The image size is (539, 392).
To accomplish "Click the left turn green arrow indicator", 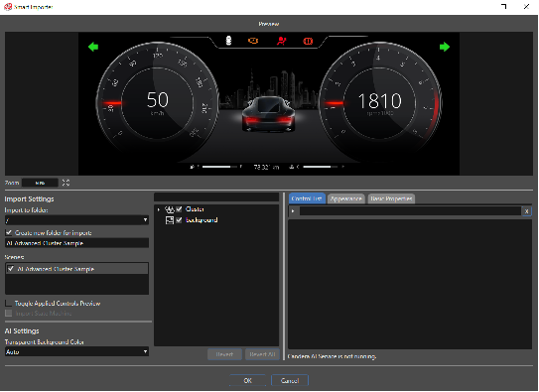I will (x=93, y=47).
